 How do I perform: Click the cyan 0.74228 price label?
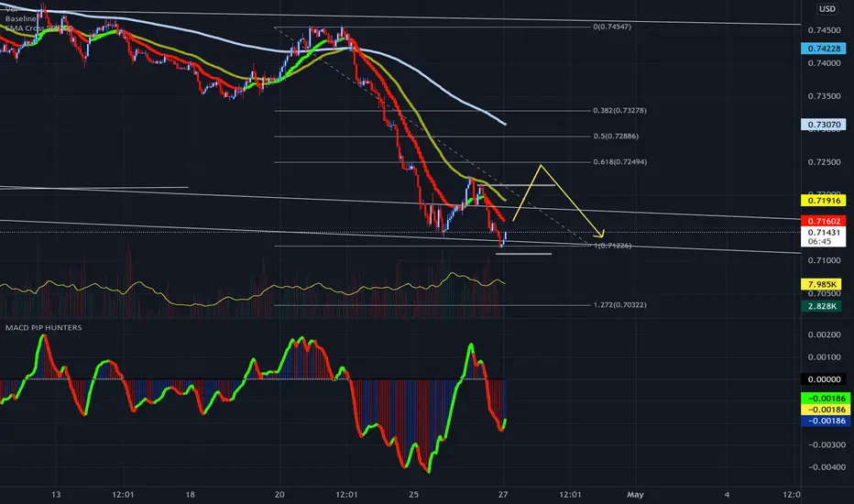tap(824, 49)
